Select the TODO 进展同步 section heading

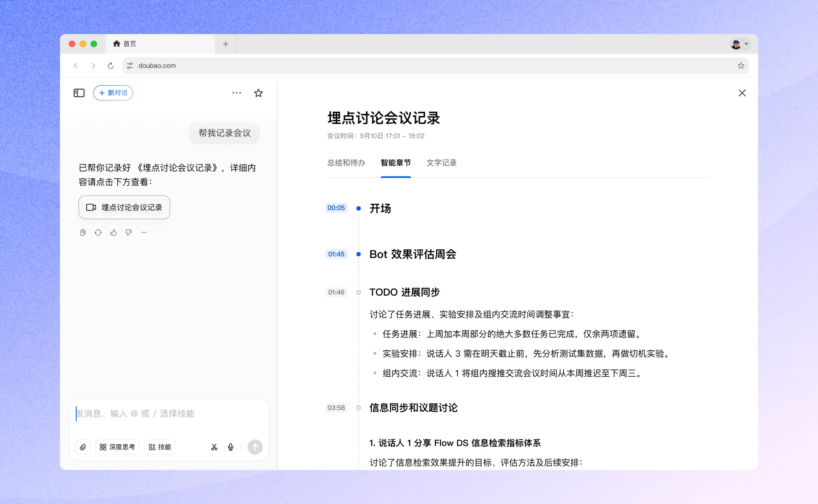(x=405, y=292)
